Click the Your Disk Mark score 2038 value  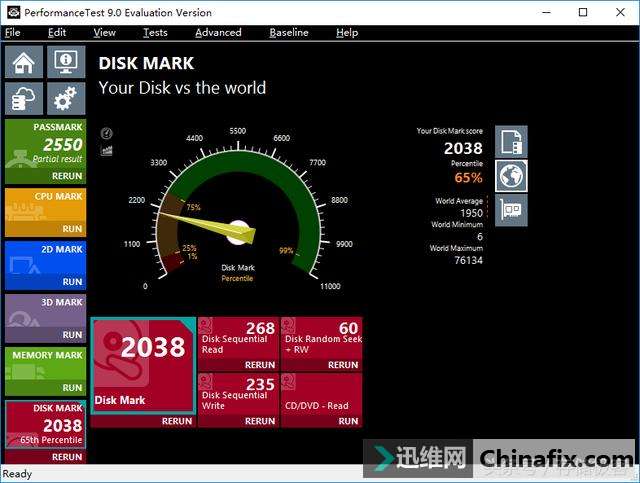pos(463,148)
